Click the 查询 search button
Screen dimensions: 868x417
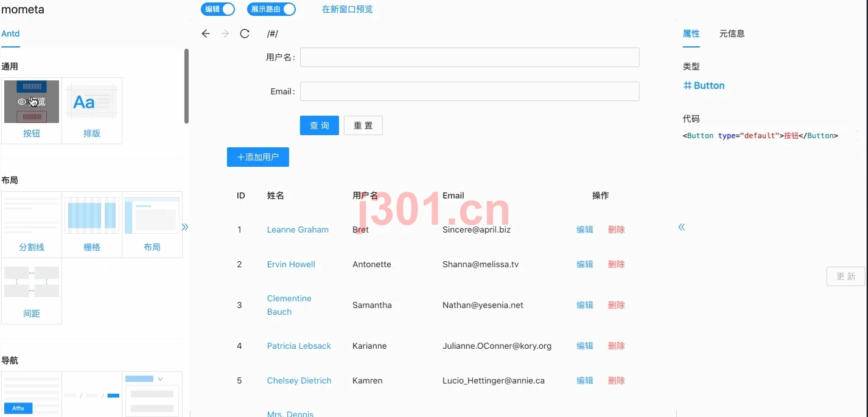320,125
